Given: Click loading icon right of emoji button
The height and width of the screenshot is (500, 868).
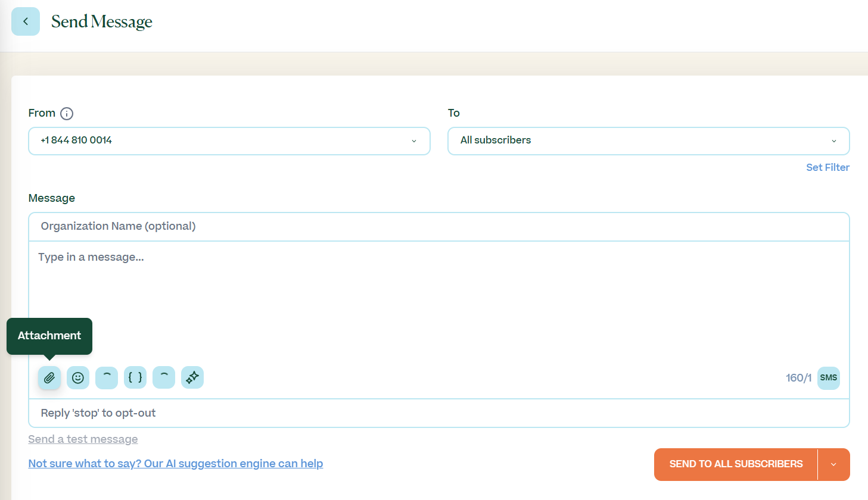Looking at the screenshot, I should point(107,377).
